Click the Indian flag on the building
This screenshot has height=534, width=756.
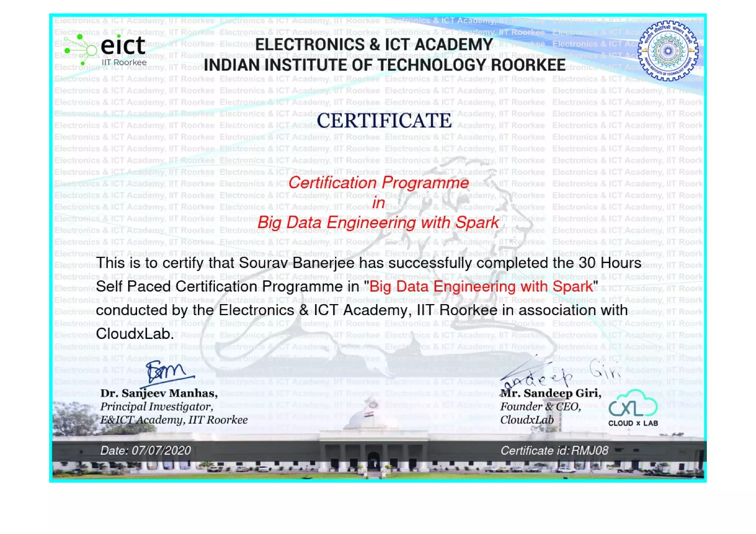(370, 415)
